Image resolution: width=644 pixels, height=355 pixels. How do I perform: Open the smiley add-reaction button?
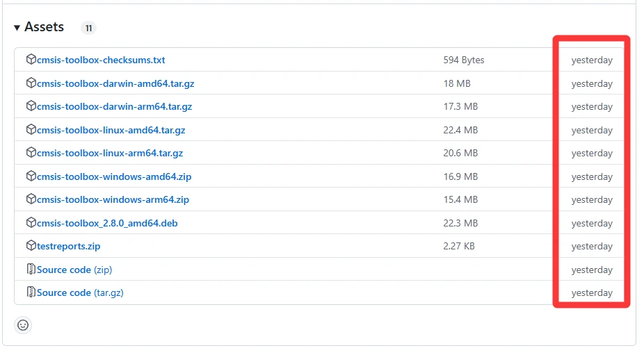pos(23,325)
